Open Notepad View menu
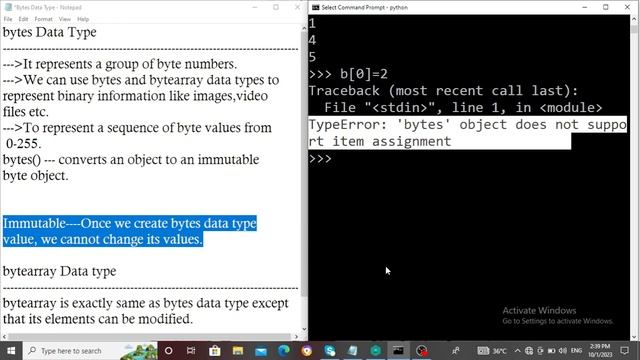Screen dimensions: 640x360 coord(64,19)
